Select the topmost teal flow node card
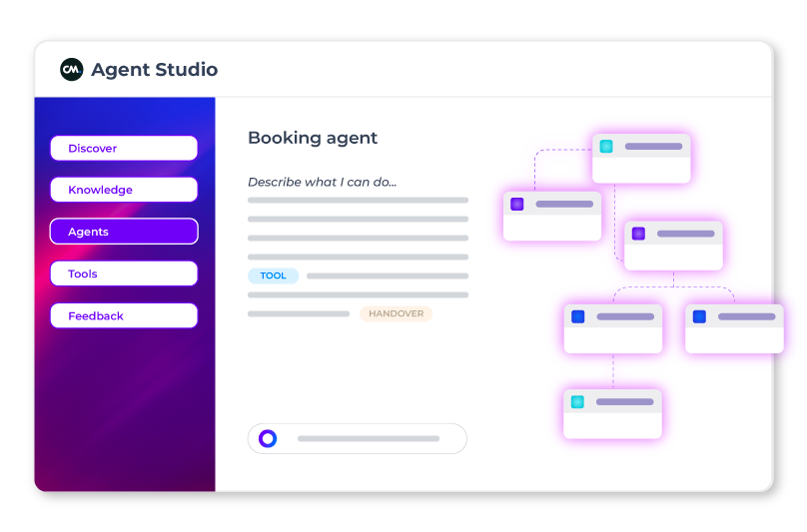 click(641, 159)
